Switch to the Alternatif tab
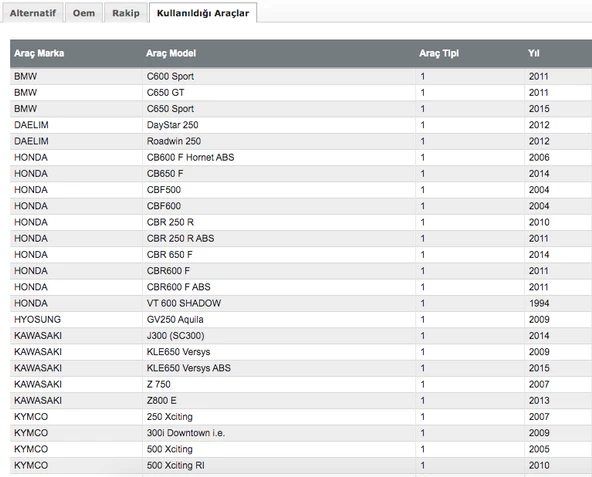592x477 pixels. point(32,13)
